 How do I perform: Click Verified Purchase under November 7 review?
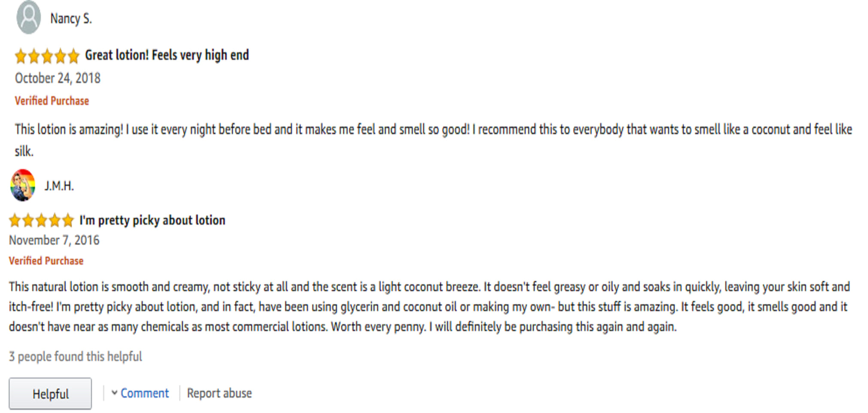46,261
